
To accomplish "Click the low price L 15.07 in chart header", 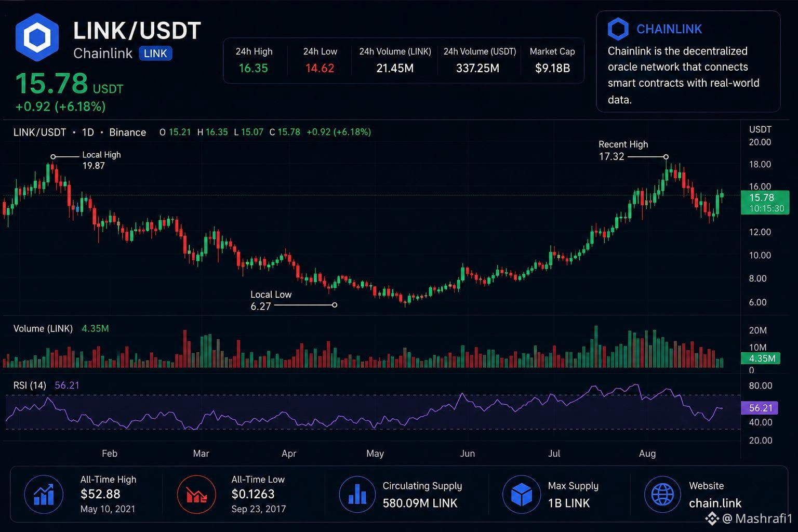I will click(x=248, y=132).
